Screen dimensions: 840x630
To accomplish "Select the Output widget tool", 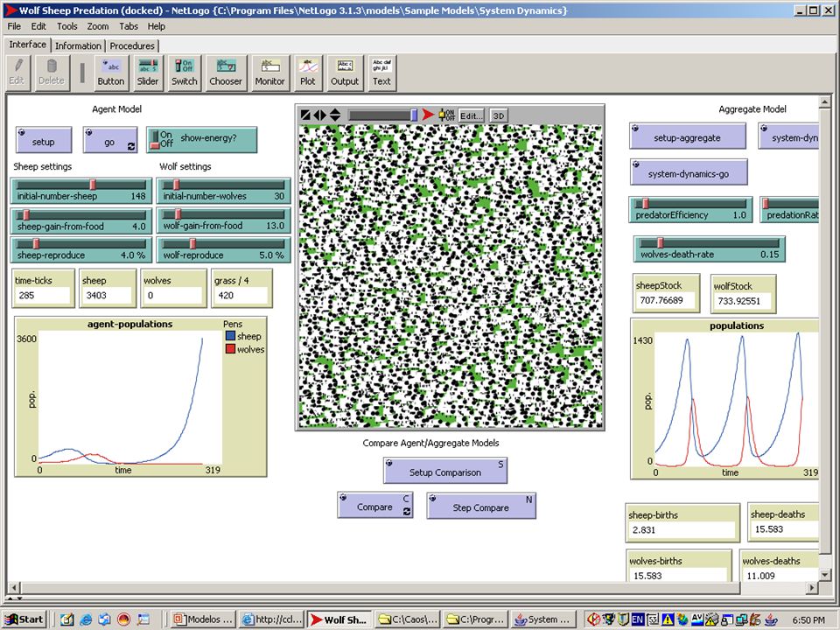I will coord(345,73).
